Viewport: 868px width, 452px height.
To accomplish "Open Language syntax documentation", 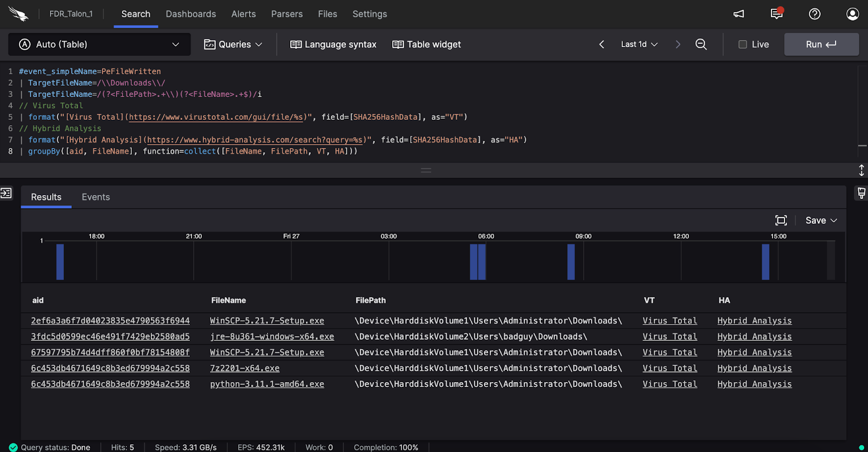I will (334, 44).
